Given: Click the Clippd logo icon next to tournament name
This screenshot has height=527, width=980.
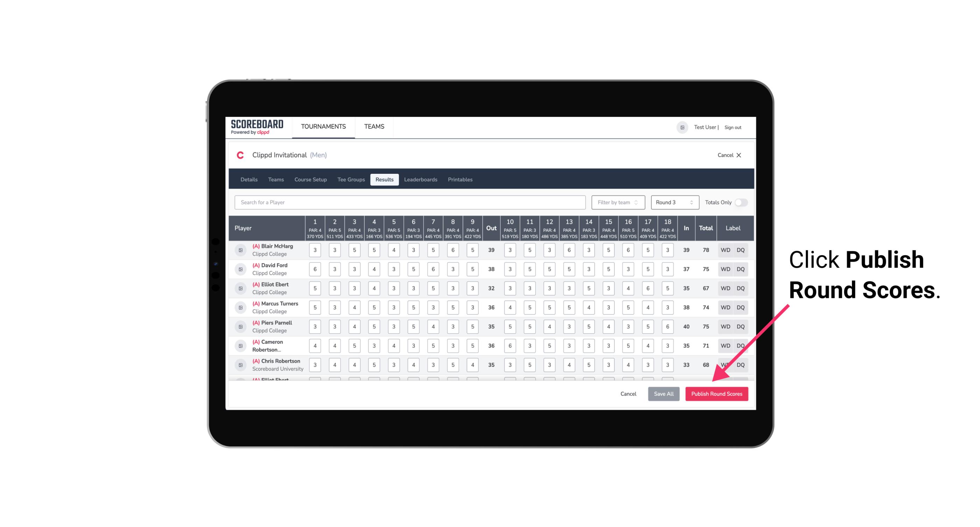Looking at the screenshot, I should (x=241, y=155).
